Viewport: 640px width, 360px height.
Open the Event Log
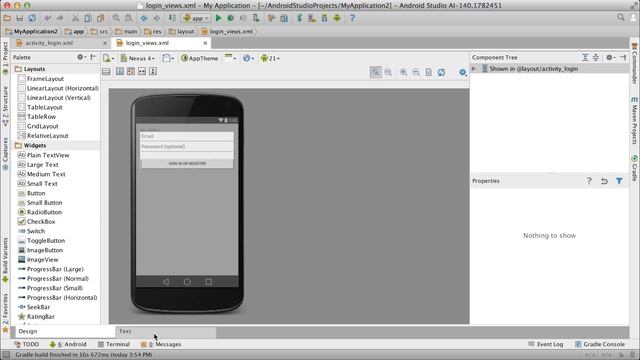pos(546,344)
